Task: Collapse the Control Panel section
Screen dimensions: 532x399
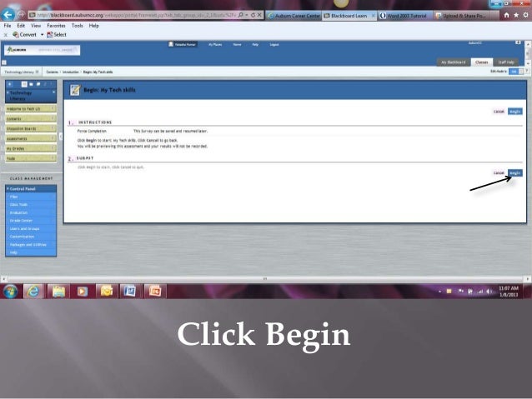Action: coord(8,188)
